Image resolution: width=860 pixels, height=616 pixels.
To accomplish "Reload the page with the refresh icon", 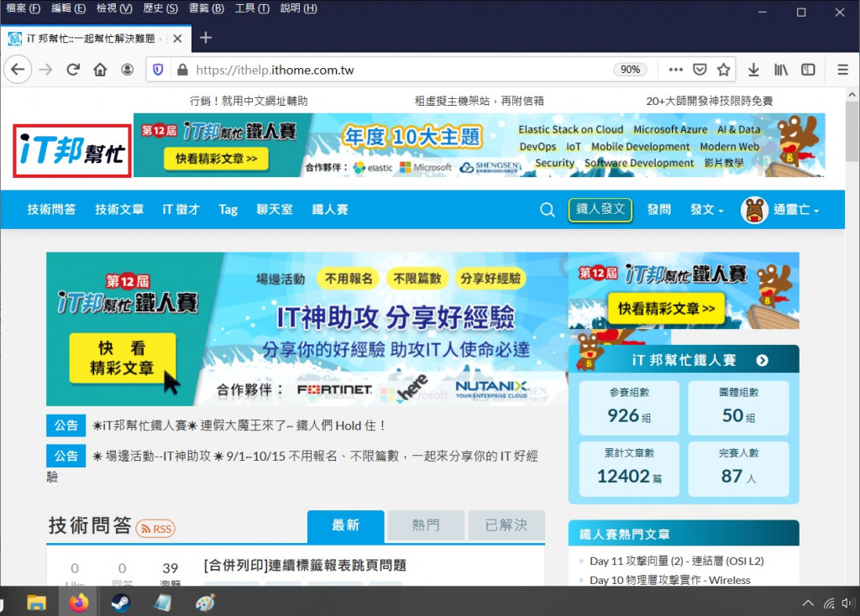I will [73, 70].
